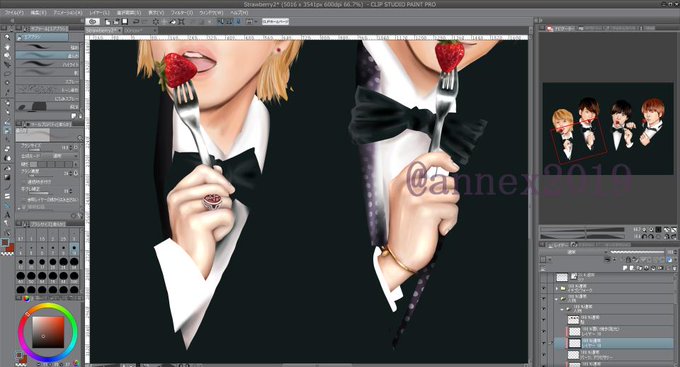Toggle eye icon of layer above selected layer
Screen dimensions: 680x367
pos(544,331)
